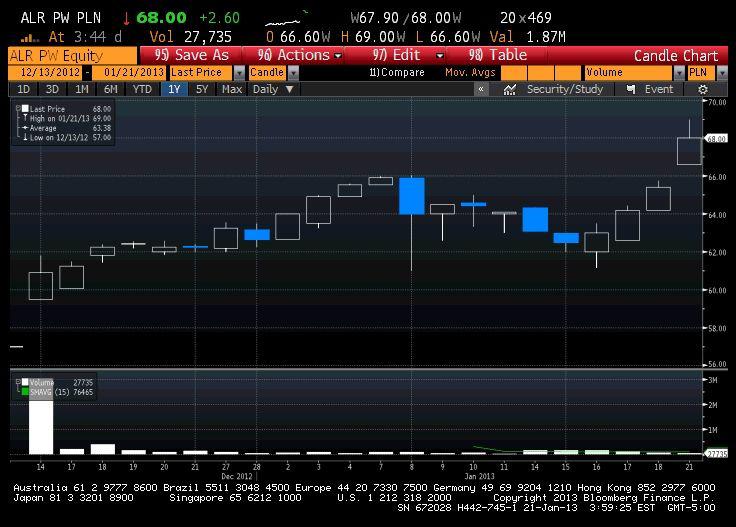Click the third Mov. Avgs input box
This screenshot has width=736, height=527.
(x=568, y=73)
